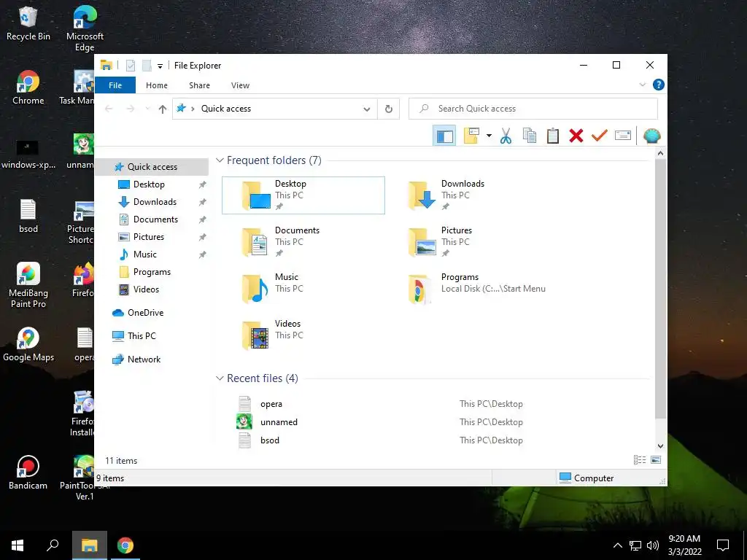Click the Paste clipboard toolbar icon
This screenshot has width=747, height=560.
click(553, 136)
